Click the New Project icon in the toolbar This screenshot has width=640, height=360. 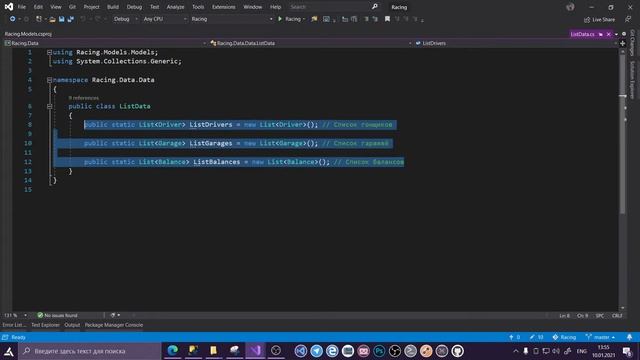[39, 19]
